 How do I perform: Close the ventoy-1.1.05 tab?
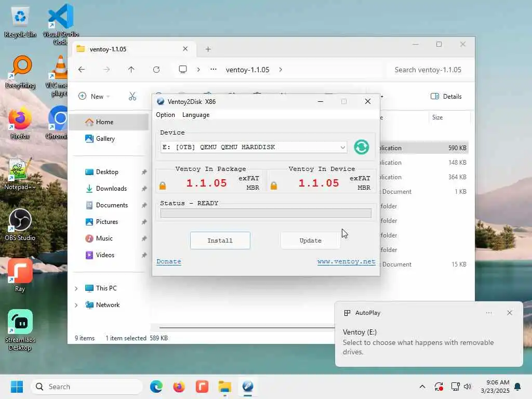point(185,49)
